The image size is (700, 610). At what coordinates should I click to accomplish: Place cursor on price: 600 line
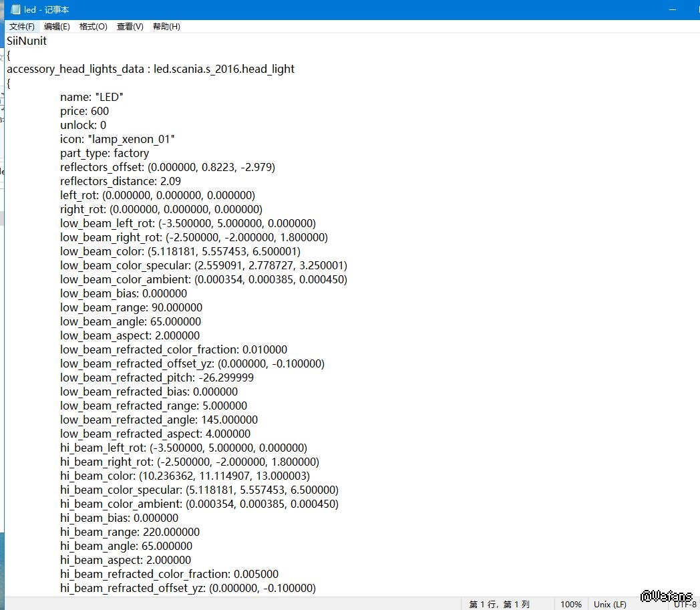[x=84, y=111]
